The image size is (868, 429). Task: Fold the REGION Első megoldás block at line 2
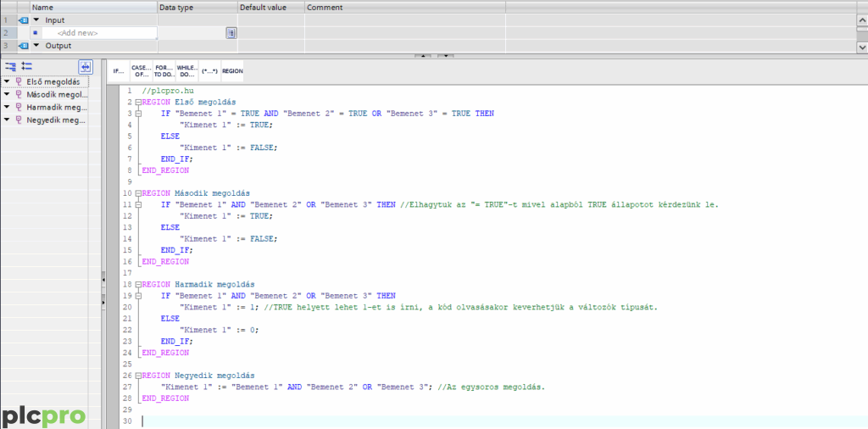[138, 102]
